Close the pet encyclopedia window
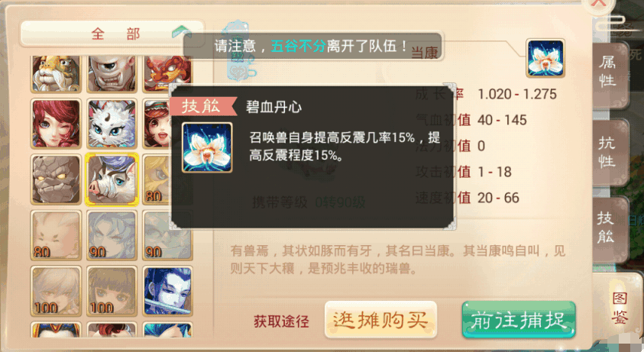Viewport: 644px width, 352px height. point(599,4)
